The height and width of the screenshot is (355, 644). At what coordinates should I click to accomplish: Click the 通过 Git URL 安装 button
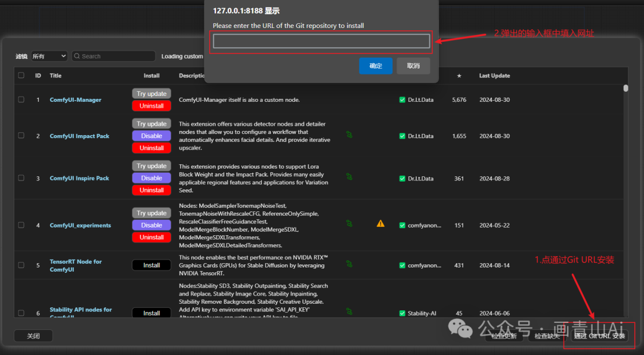(600, 336)
